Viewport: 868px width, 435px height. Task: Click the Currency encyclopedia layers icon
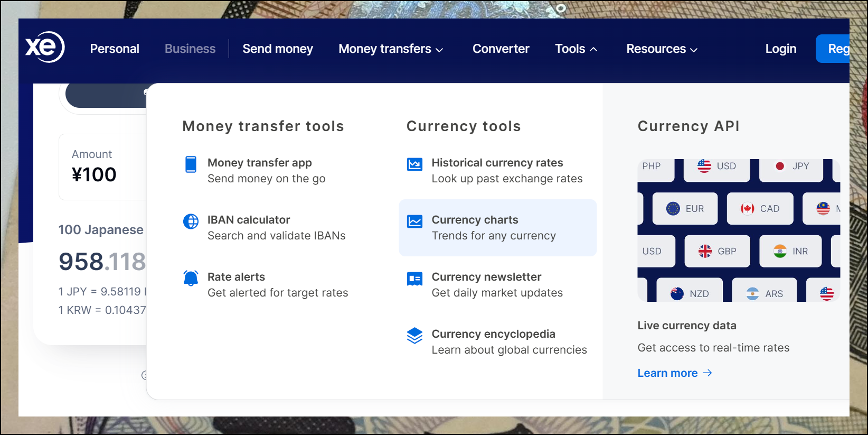click(x=415, y=336)
